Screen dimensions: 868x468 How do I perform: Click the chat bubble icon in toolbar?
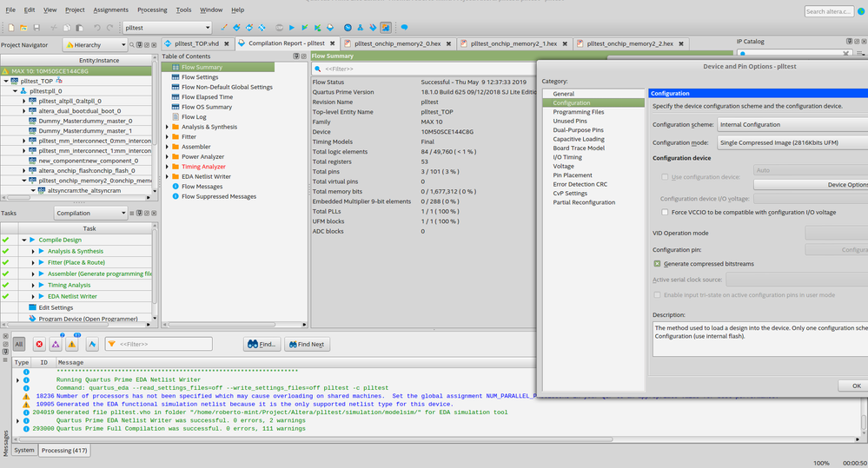[x=404, y=28]
